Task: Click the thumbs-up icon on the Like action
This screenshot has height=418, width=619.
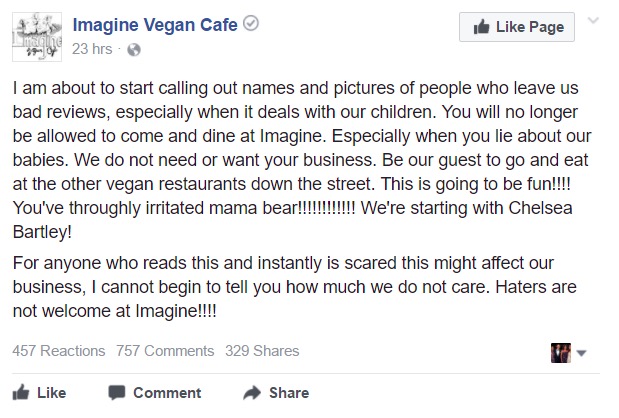Action: click(x=20, y=392)
